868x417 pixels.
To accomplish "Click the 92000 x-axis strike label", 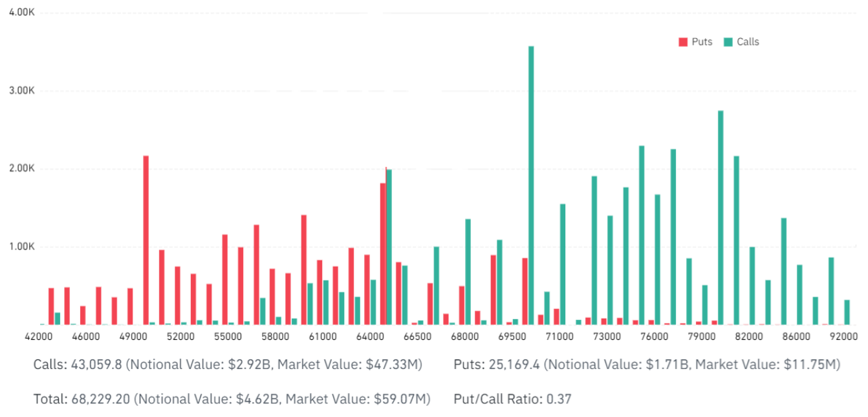I will tap(843, 337).
